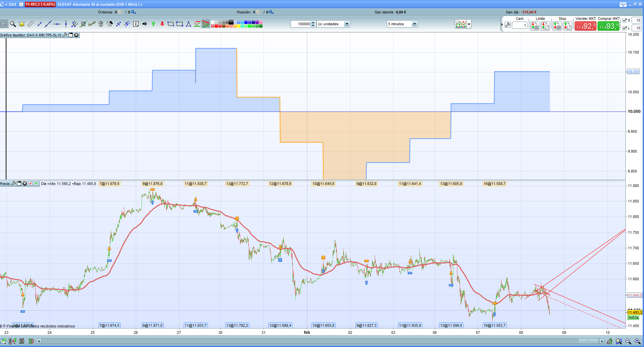The width and height of the screenshot is (644, 347).
Task: Click the 13@11.599,0 bottom label
Action: click(x=451, y=325)
